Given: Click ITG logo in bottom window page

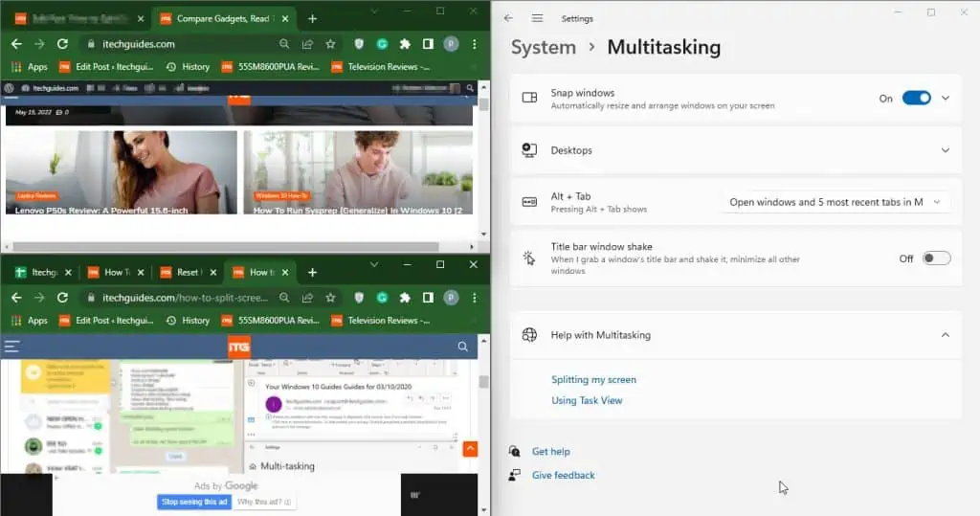Looking at the screenshot, I should click(x=238, y=347).
